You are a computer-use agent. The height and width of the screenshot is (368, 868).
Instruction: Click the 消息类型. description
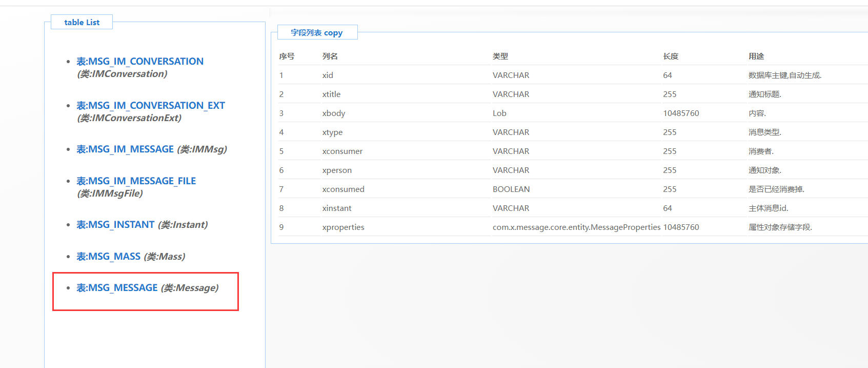[765, 132]
